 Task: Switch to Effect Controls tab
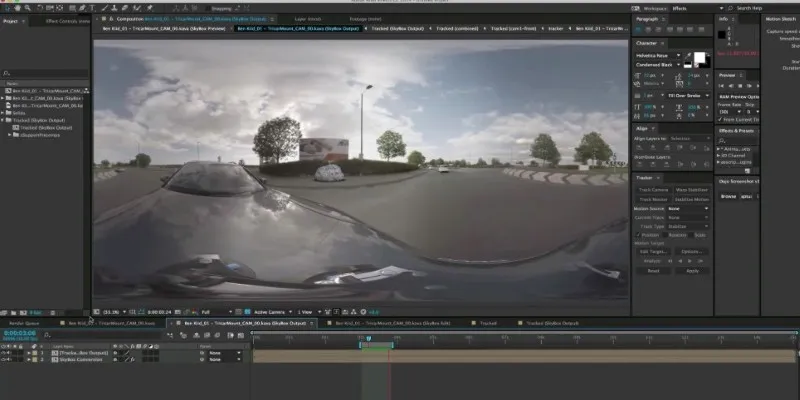coord(67,21)
